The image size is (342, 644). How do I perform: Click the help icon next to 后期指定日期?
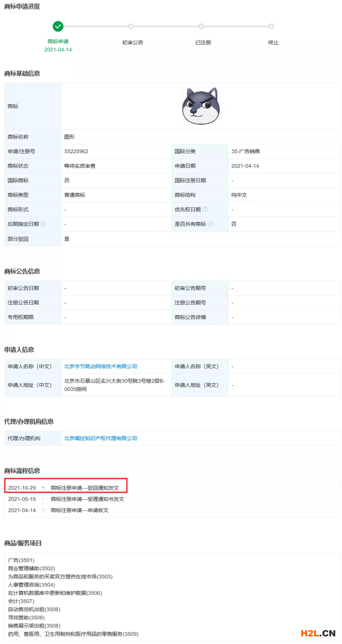coord(43,224)
